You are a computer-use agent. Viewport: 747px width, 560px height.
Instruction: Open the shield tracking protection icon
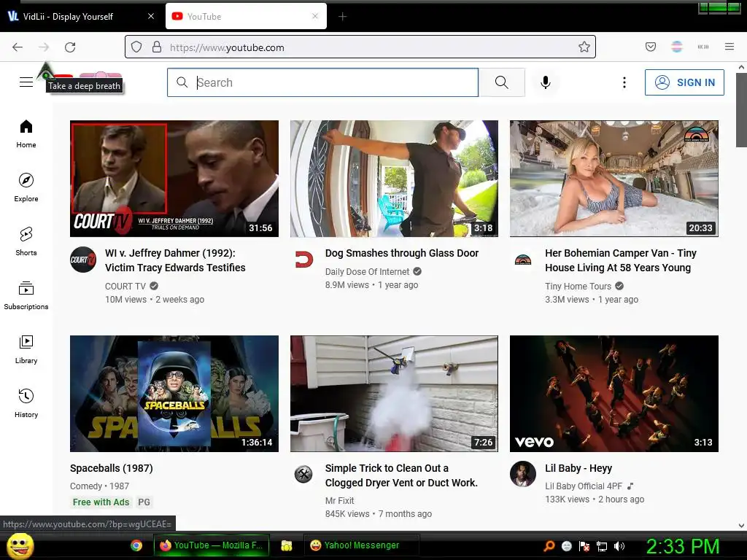pyautogui.click(x=136, y=47)
